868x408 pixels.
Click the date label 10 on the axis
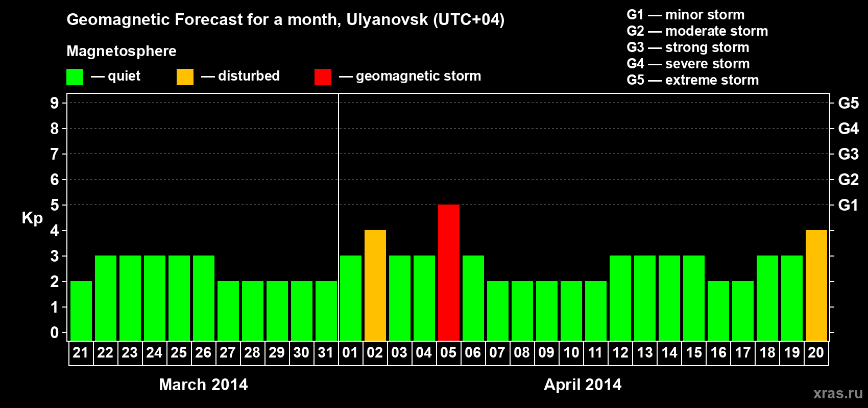[571, 353]
